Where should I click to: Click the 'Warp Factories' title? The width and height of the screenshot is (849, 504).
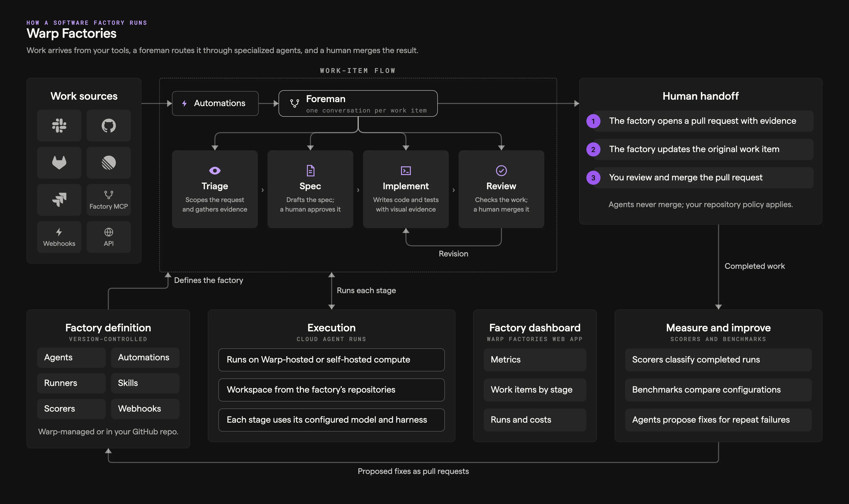coord(72,34)
